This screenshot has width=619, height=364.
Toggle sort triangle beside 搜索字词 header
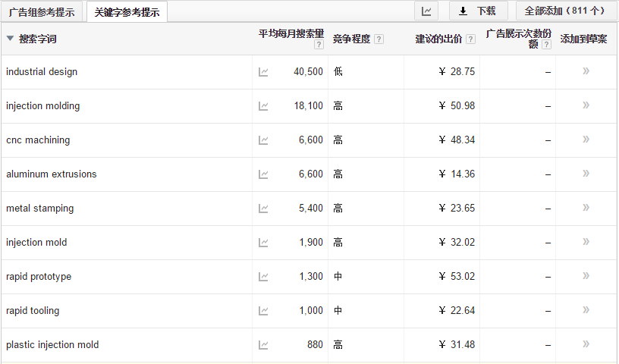pyautogui.click(x=11, y=38)
